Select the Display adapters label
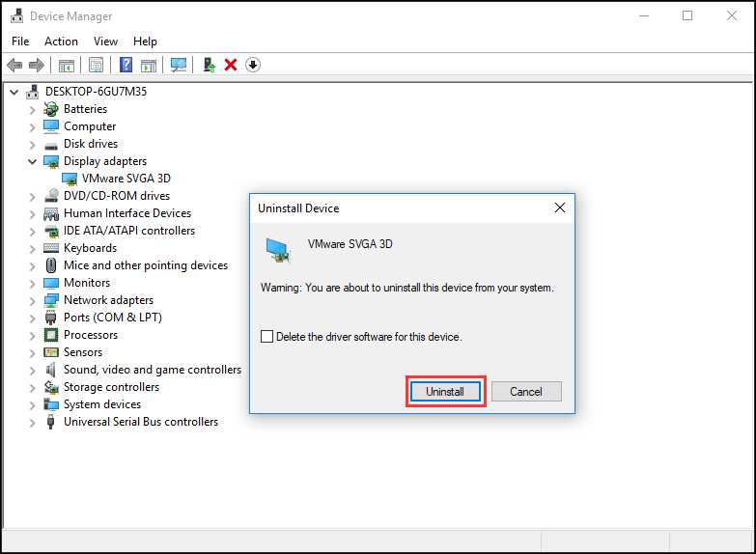756x554 pixels. pos(105,161)
